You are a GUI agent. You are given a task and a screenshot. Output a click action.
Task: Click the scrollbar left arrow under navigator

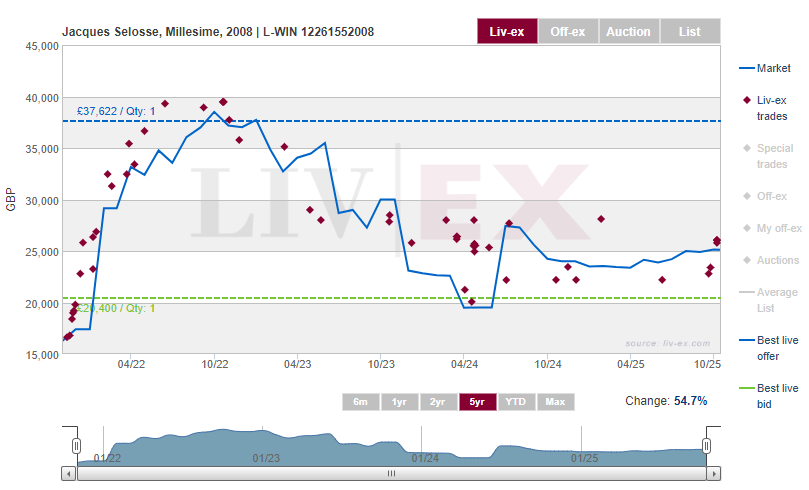pyautogui.click(x=69, y=474)
